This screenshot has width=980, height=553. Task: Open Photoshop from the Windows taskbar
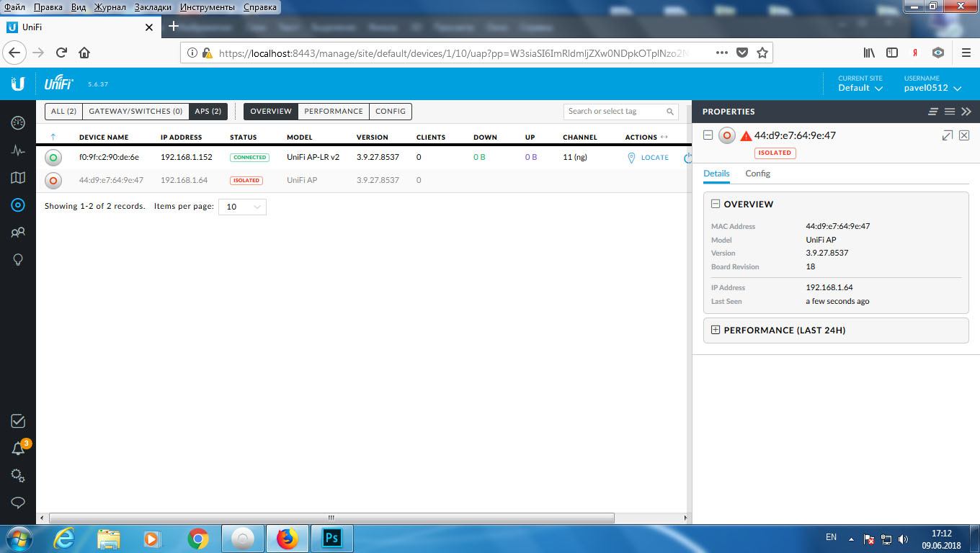coord(332,538)
